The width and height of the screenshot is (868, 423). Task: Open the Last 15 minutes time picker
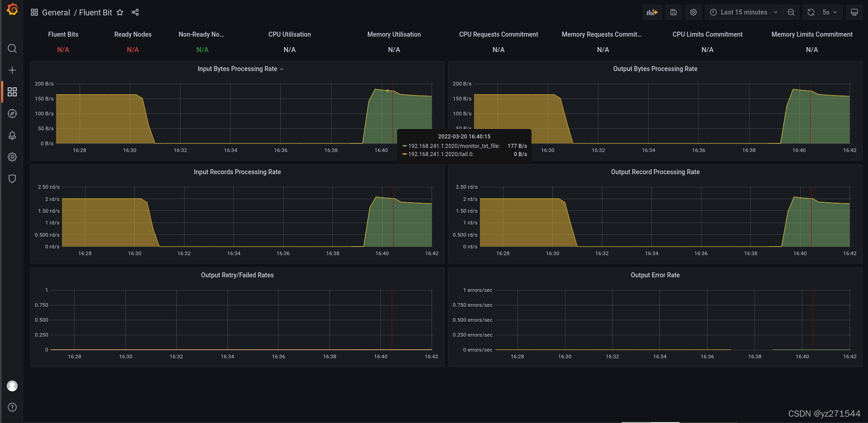click(x=743, y=12)
